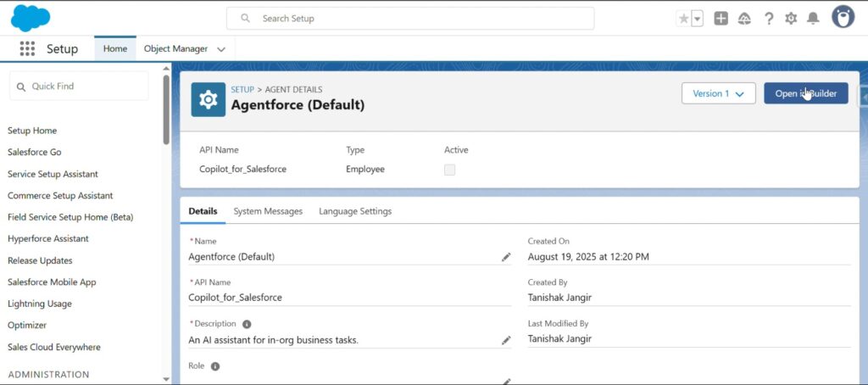Click the ADMINISTRATION section heading

[48, 375]
